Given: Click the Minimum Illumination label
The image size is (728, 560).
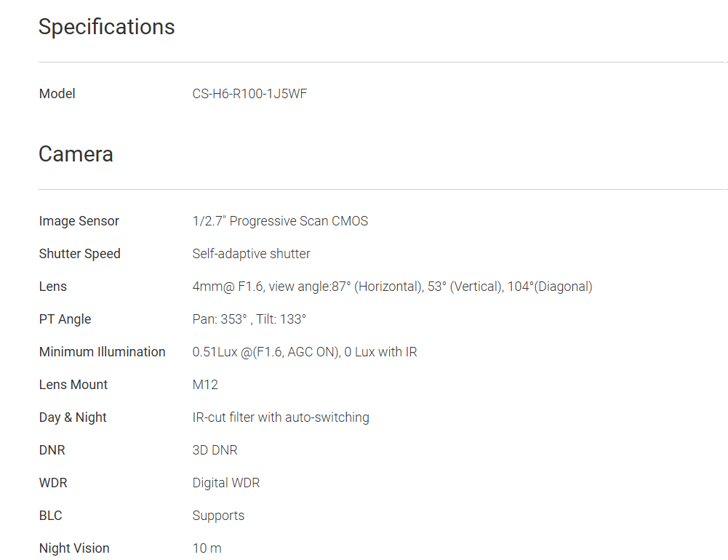Looking at the screenshot, I should (102, 352).
